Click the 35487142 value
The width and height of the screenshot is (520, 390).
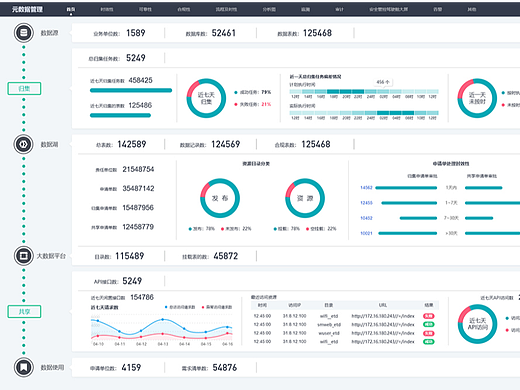point(138,189)
